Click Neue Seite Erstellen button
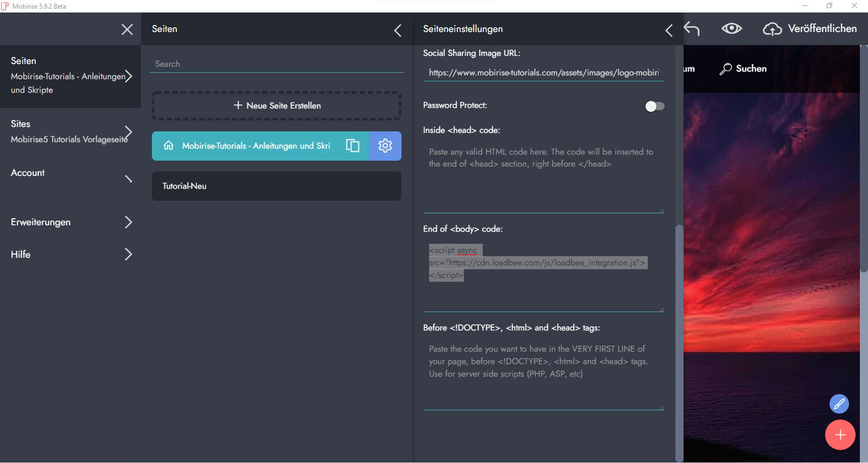Viewport: 868px width, 463px height. pyautogui.click(x=277, y=106)
